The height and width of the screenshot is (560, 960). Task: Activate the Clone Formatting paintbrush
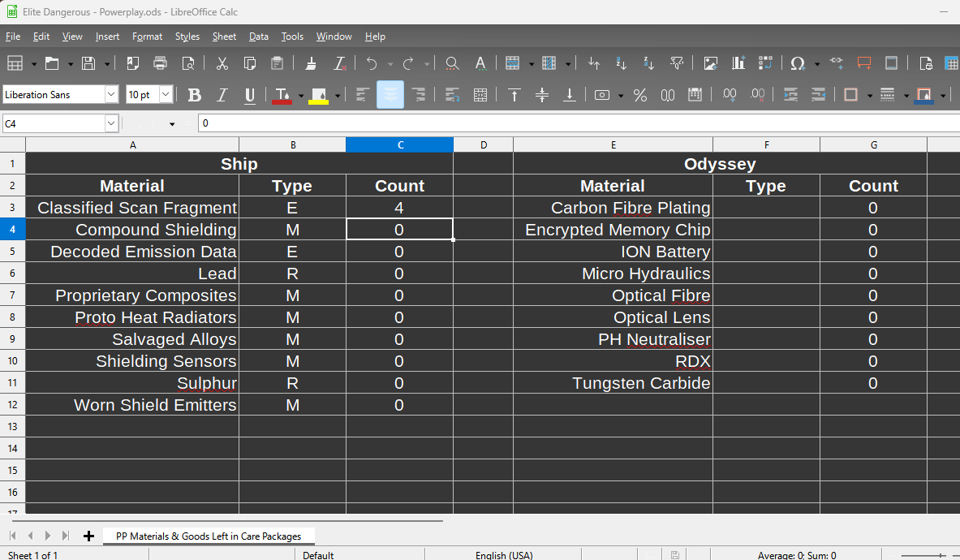click(311, 63)
